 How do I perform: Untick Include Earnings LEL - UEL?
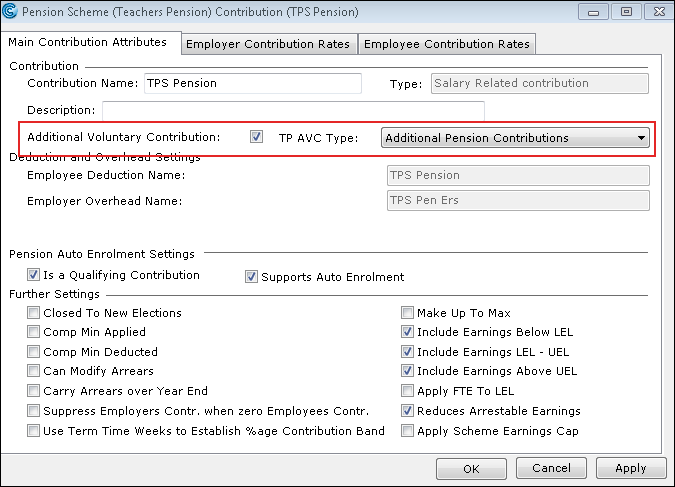[407, 352]
